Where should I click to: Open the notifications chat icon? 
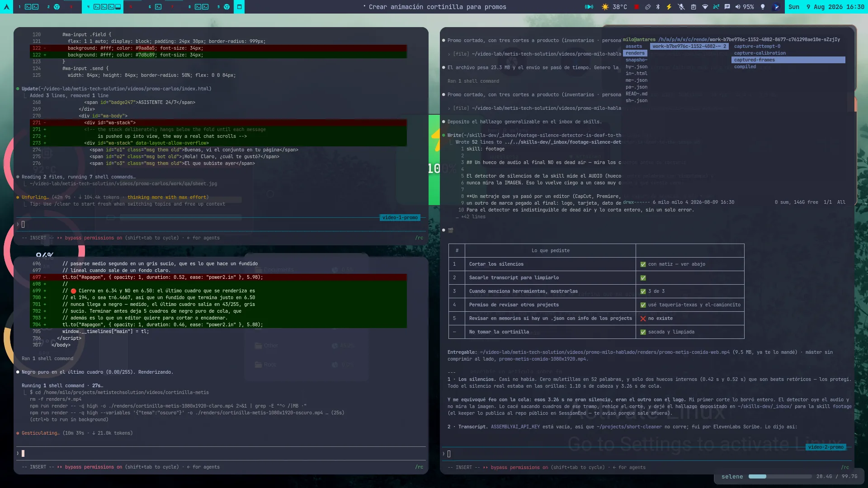727,7
